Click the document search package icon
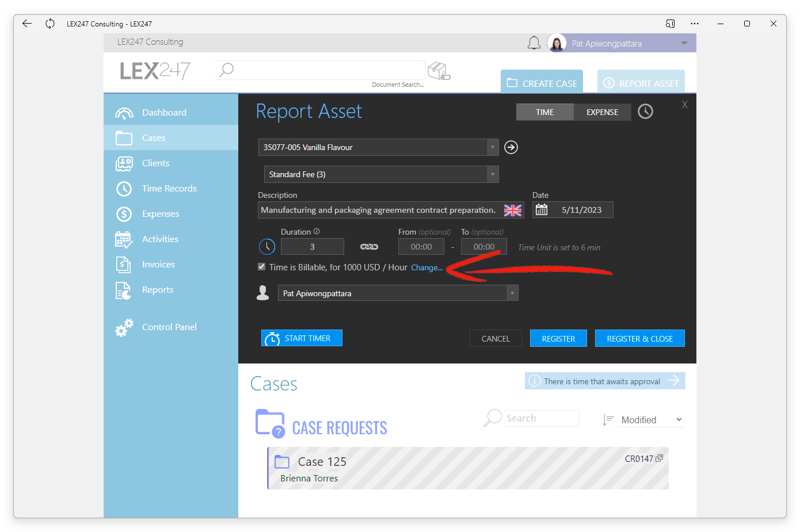The image size is (800, 532). click(439, 71)
